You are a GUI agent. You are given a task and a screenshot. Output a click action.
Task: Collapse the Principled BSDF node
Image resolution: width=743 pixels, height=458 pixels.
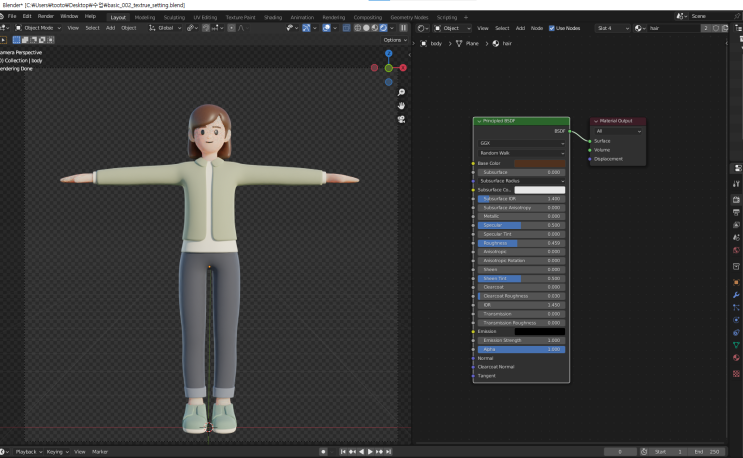[x=479, y=121]
